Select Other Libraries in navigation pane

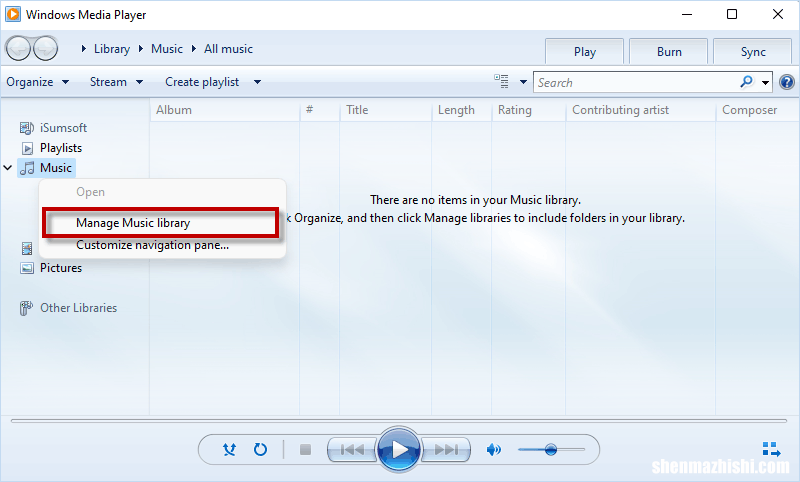click(79, 308)
